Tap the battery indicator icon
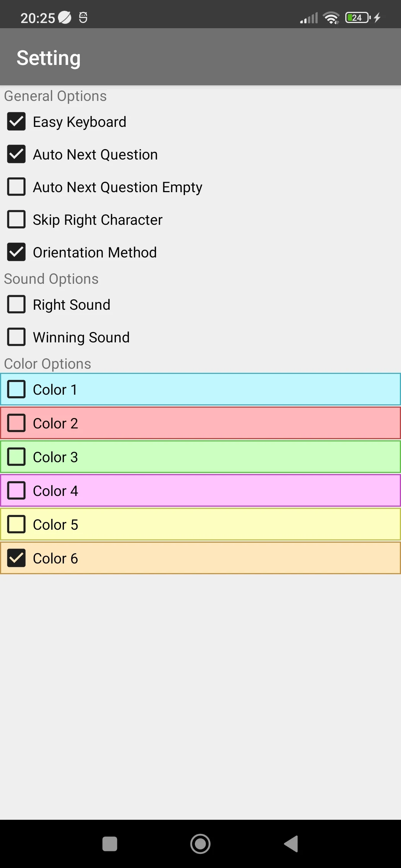The image size is (401, 868). tap(358, 17)
